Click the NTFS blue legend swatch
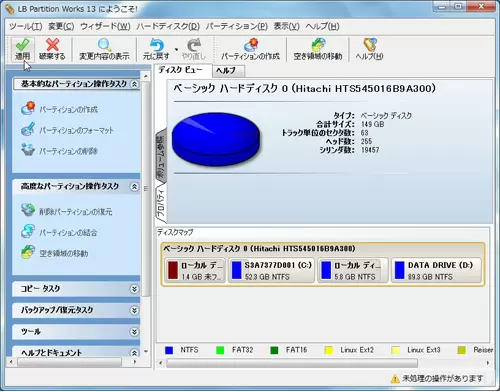Screen dimensions: 500x392 169,350
